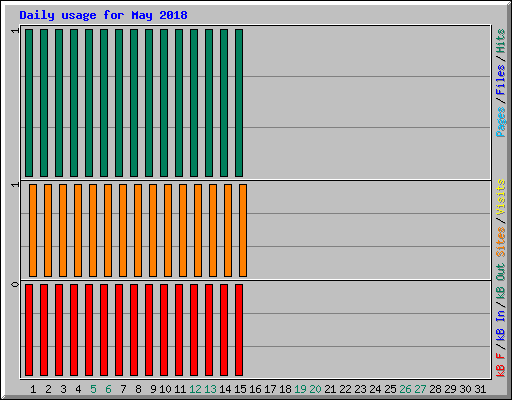The width and height of the screenshot is (512, 400).
Task: Click the day label '10' on x-axis
Action: click(x=165, y=389)
